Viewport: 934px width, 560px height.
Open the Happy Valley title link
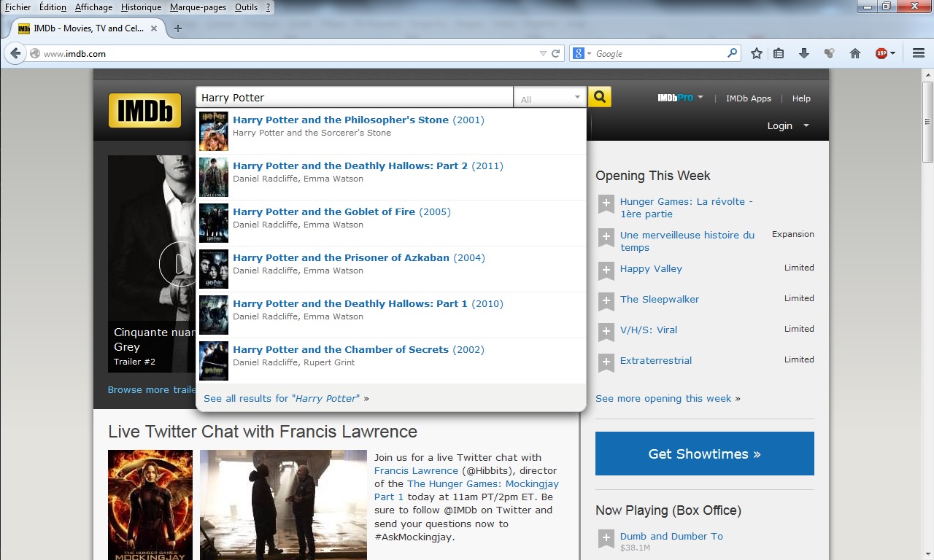coord(651,268)
